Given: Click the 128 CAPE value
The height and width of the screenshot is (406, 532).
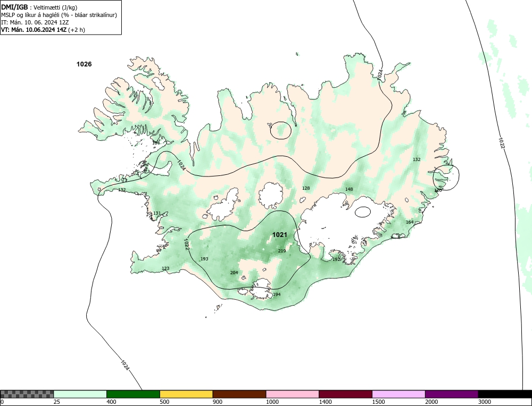Looking at the screenshot, I should [306, 188].
